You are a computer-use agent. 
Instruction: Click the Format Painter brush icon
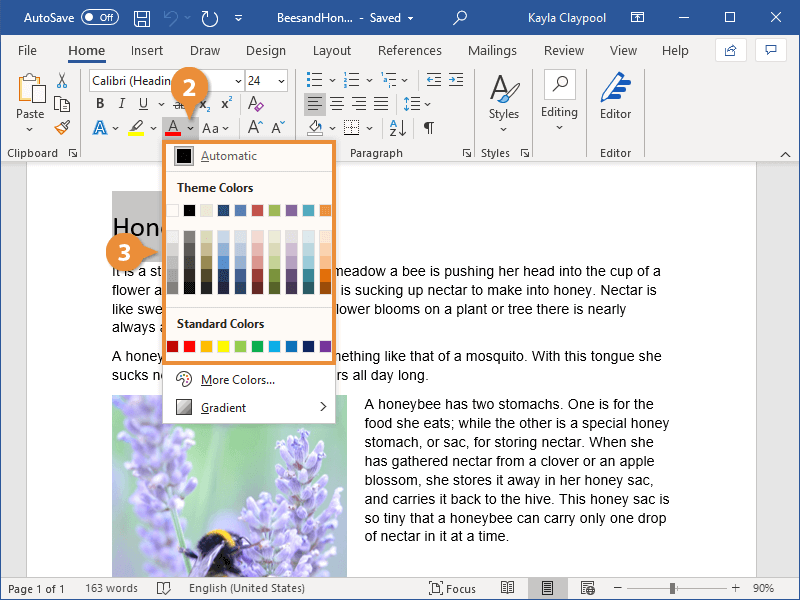point(62,128)
